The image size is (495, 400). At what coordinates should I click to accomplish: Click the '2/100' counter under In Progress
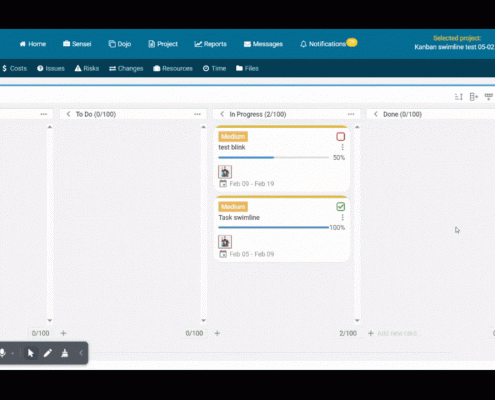348,333
